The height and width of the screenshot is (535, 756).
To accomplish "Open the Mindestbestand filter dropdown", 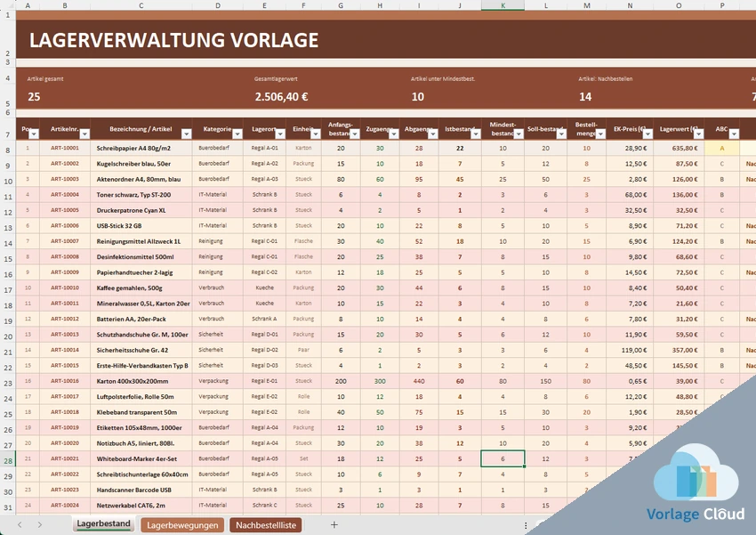I will pos(519,134).
